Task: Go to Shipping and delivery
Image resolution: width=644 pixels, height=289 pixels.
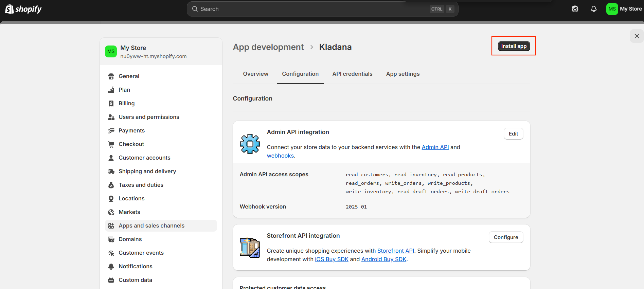Action: click(x=161, y=171)
